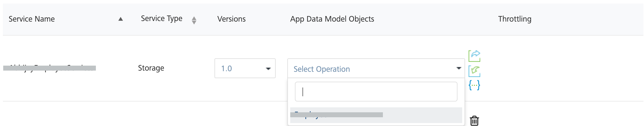Click the search field in the operation dropdown

coord(376,92)
